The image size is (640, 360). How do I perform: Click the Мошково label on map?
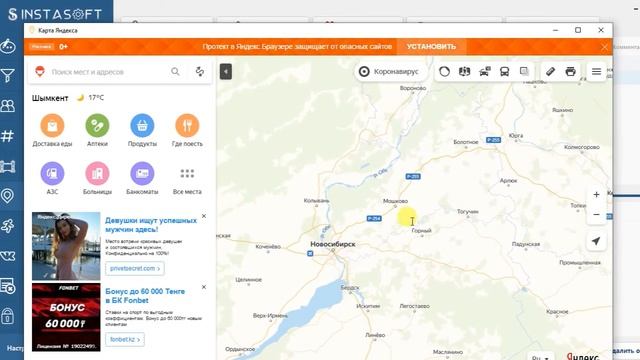click(x=395, y=201)
